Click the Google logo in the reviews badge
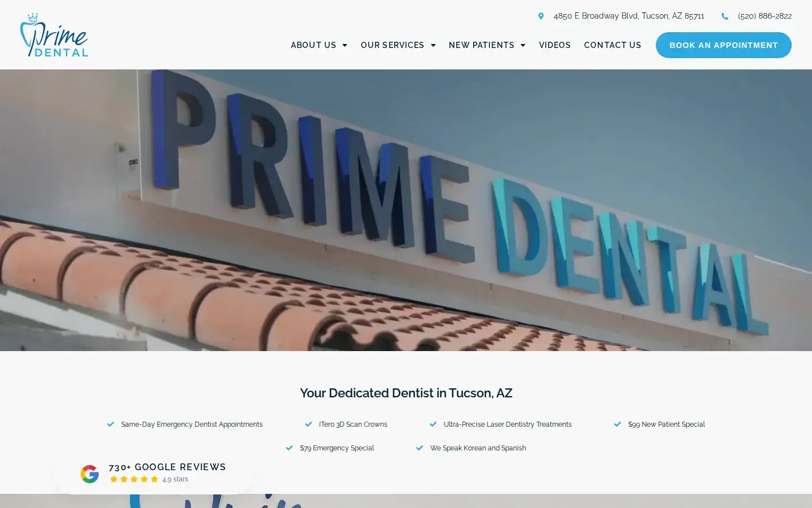 pos(90,474)
